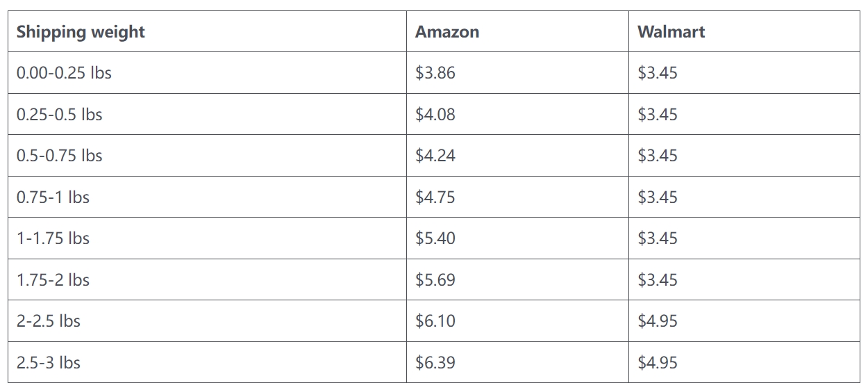Select the 0.75-1 lbs weight cell
The image size is (868, 390).
click(207, 197)
